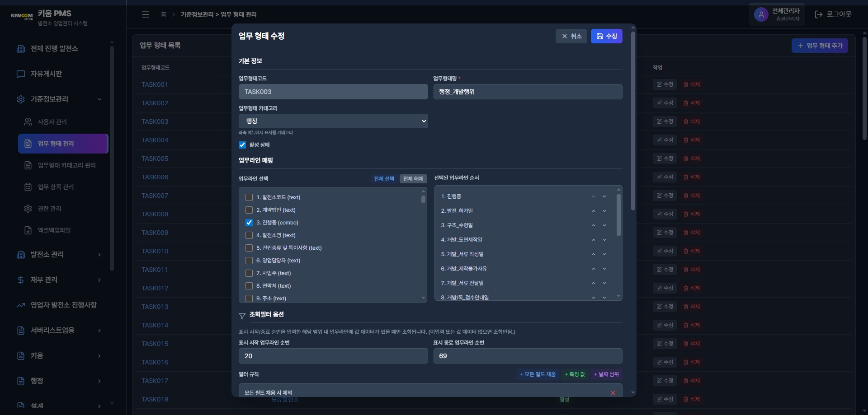Click the 표시 시작 업무라인 순번 field
This screenshot has width=868, height=415.
tap(333, 356)
